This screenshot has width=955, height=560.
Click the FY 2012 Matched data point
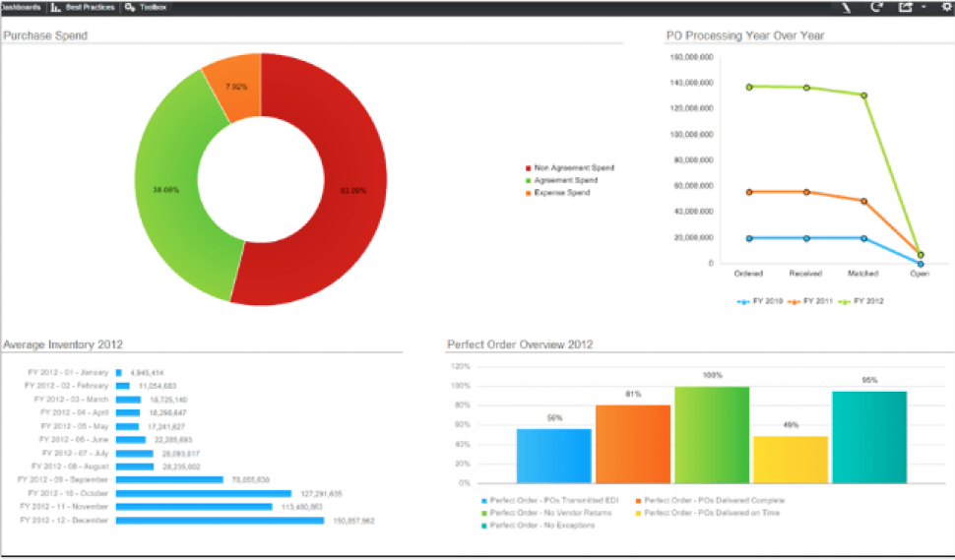pos(863,95)
